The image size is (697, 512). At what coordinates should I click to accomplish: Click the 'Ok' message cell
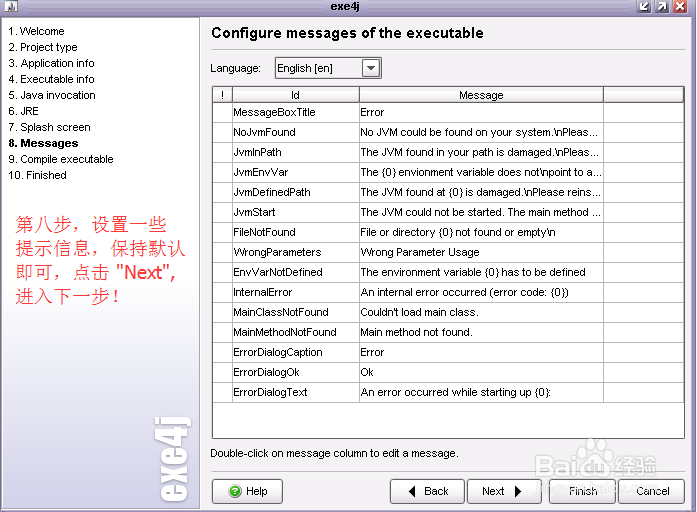tap(481, 372)
